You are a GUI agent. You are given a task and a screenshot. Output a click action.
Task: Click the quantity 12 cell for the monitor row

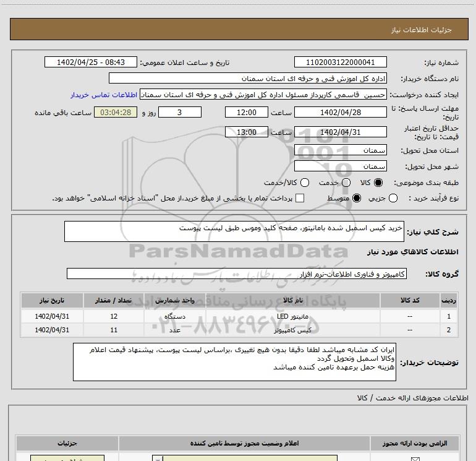click(114, 316)
